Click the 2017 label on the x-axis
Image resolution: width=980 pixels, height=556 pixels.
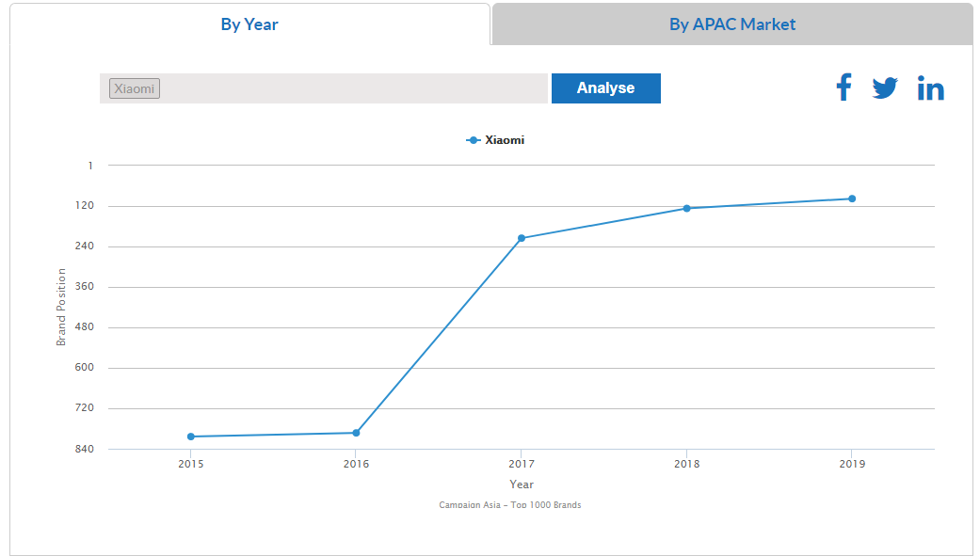point(522,464)
